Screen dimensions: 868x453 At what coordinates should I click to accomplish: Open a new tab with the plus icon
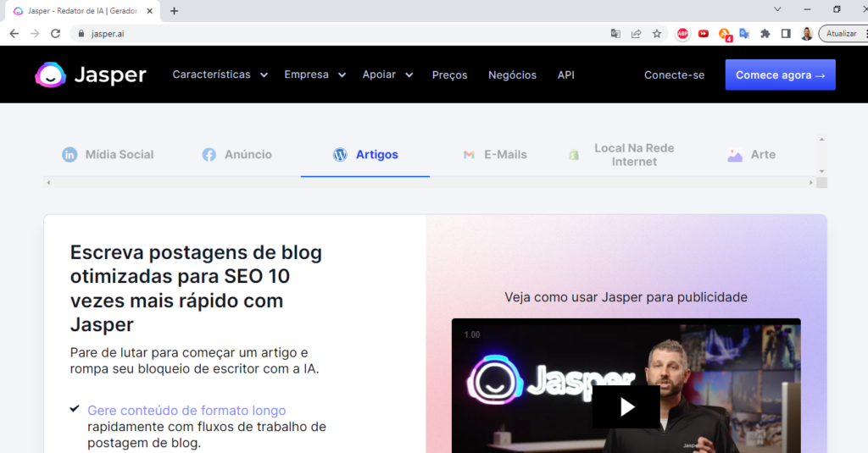coord(174,11)
